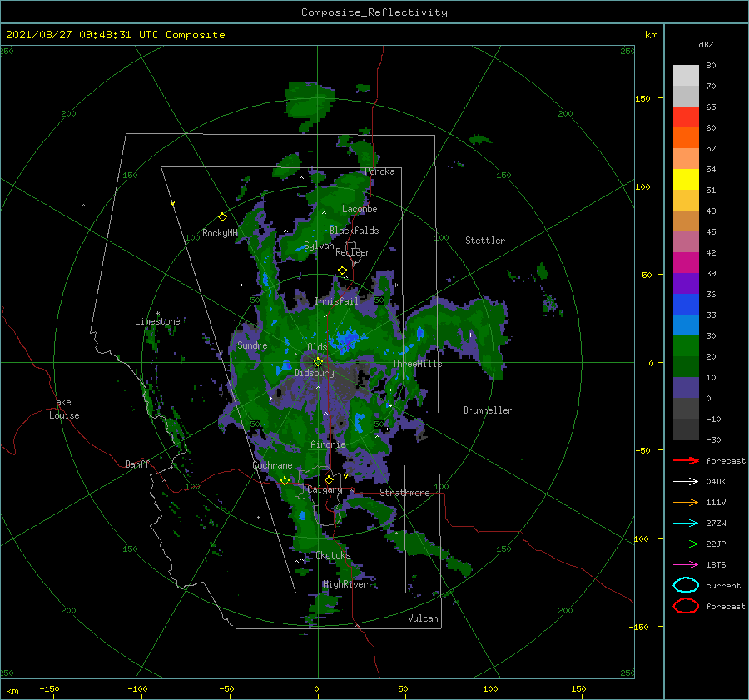
Task: Click the Lake Louise label
Action: click(x=64, y=409)
